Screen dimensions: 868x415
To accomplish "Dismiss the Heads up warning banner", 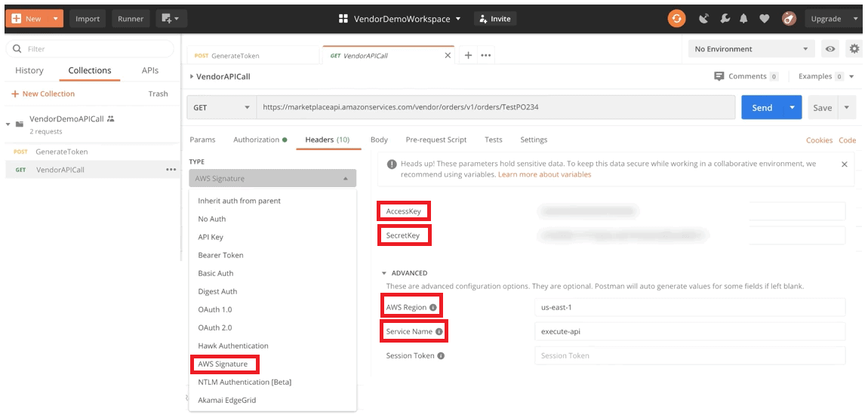I will pyautogui.click(x=844, y=164).
